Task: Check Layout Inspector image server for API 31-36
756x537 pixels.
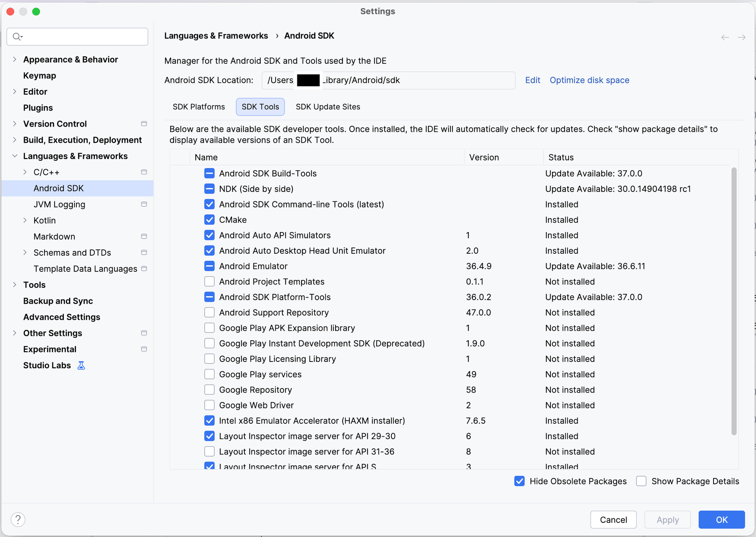Action: coord(209,452)
